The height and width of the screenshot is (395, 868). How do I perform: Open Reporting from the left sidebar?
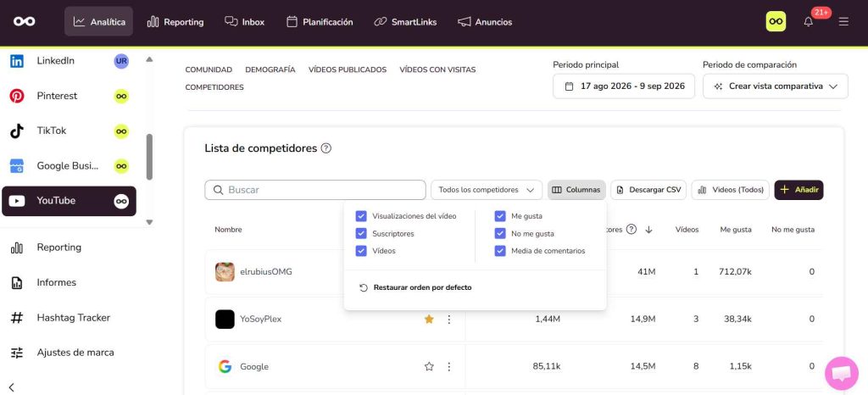pos(58,248)
